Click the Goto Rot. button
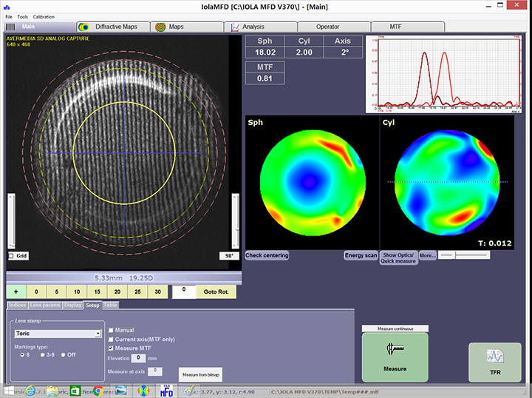This screenshot has width=532, height=398. pyautogui.click(x=216, y=291)
